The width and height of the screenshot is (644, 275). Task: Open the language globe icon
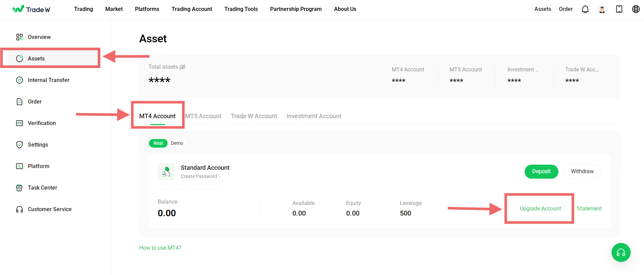coord(636,9)
